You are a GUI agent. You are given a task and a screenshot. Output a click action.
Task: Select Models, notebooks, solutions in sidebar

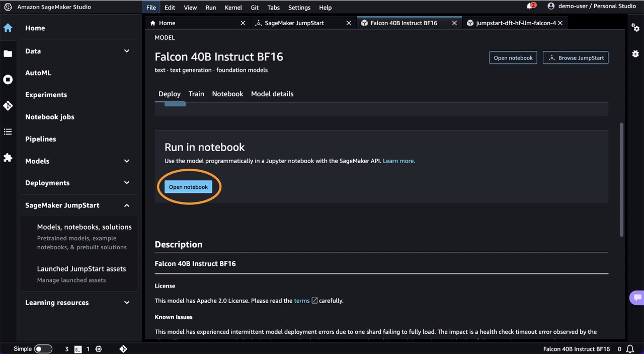pyautogui.click(x=85, y=227)
